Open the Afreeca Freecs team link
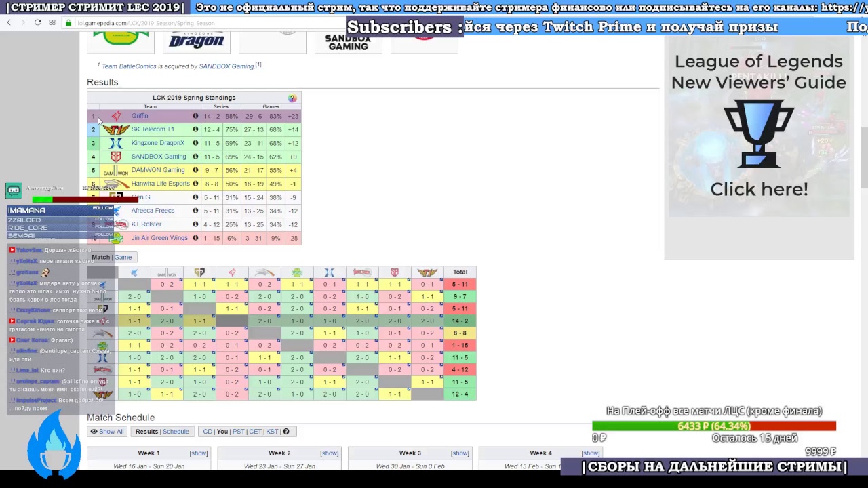 click(x=153, y=211)
